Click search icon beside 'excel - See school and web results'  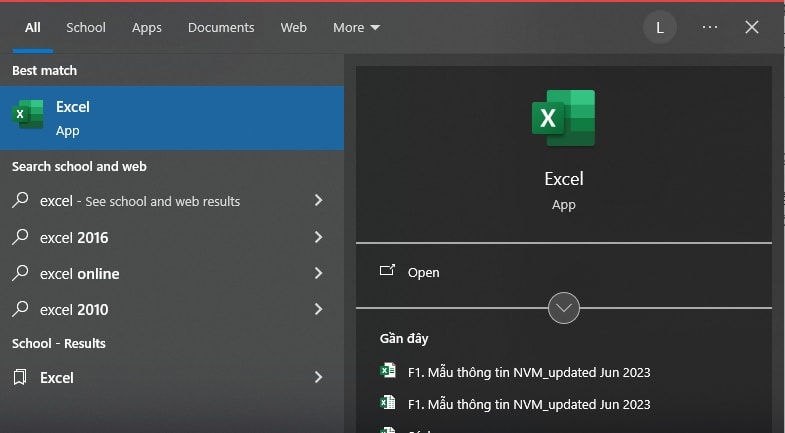pos(20,200)
